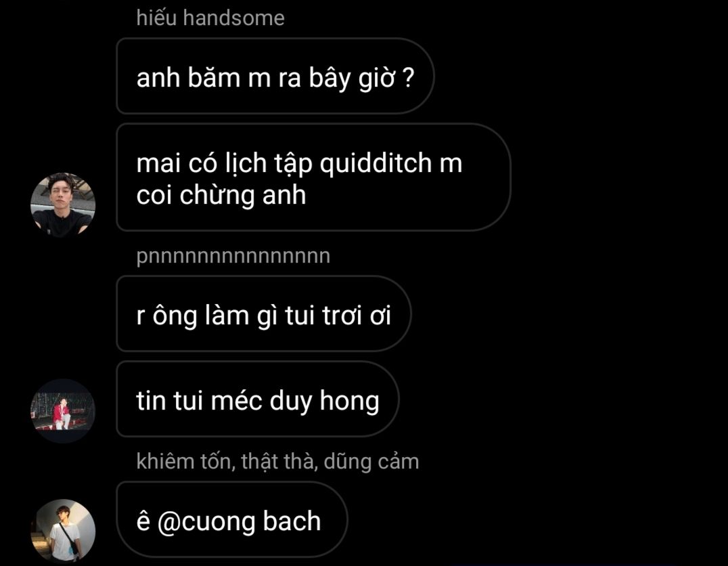Click the question mark after 'bây giờ'
Screen dimensions: 728x566
pos(409,78)
